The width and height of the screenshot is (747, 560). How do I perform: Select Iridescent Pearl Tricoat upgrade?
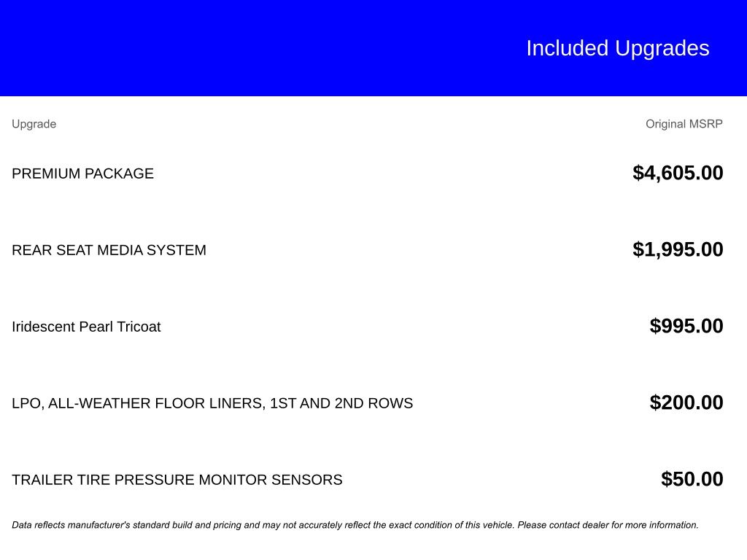pyautogui.click(x=86, y=327)
